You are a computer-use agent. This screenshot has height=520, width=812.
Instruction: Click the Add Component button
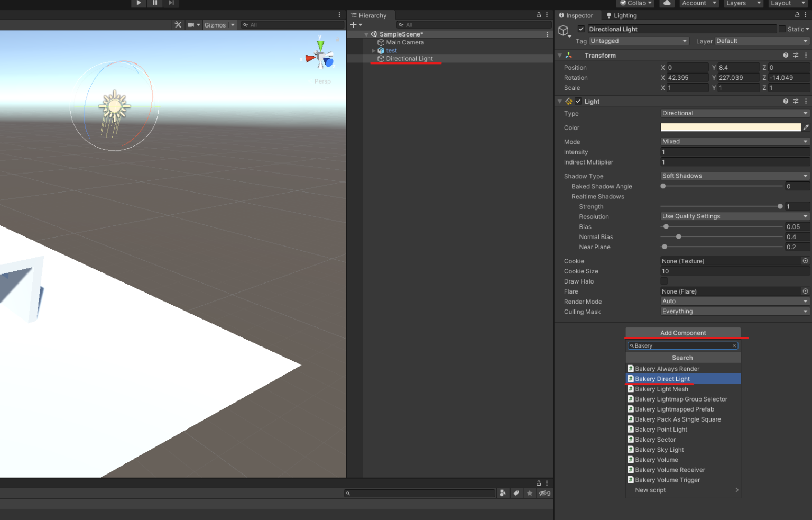[682, 333]
